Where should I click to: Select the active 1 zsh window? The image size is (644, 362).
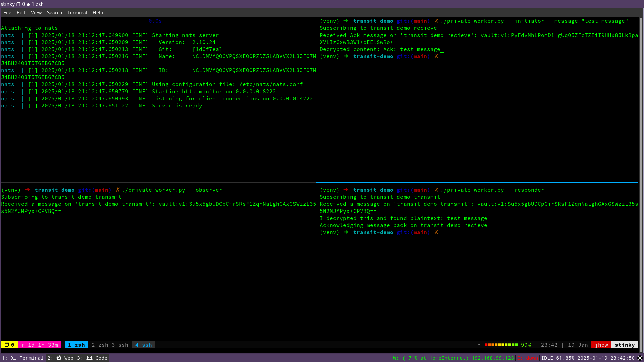point(76,345)
